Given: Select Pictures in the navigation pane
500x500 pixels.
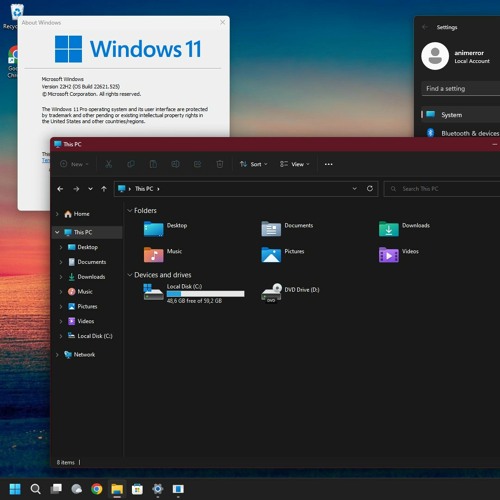Looking at the screenshot, I should tap(82, 306).
